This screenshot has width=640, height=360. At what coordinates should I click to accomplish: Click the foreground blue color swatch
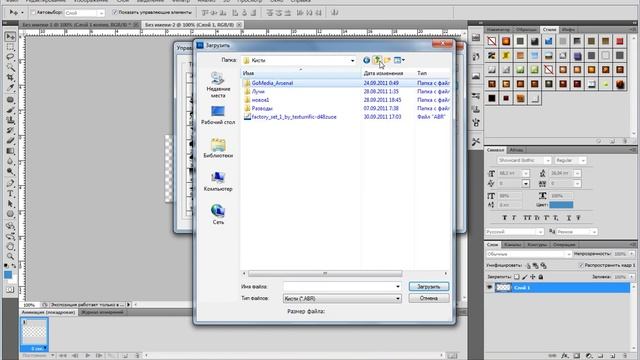click(8, 275)
